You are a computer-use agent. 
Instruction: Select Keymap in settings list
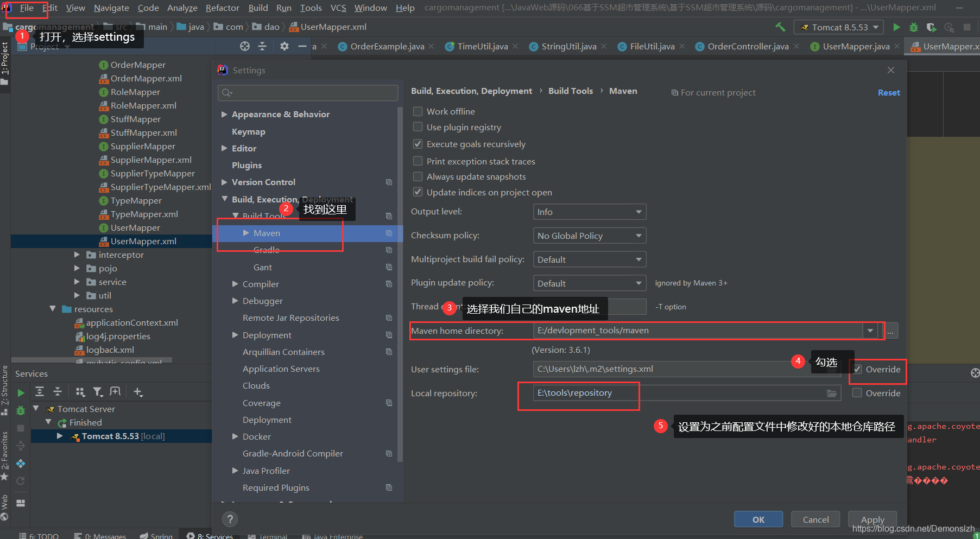pos(249,131)
